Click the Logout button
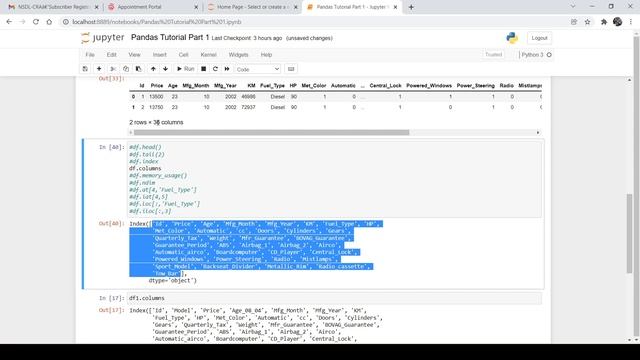 539,38
